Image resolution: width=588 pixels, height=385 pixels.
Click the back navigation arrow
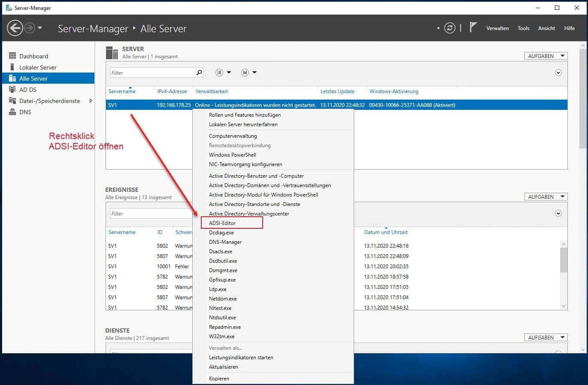coord(15,27)
